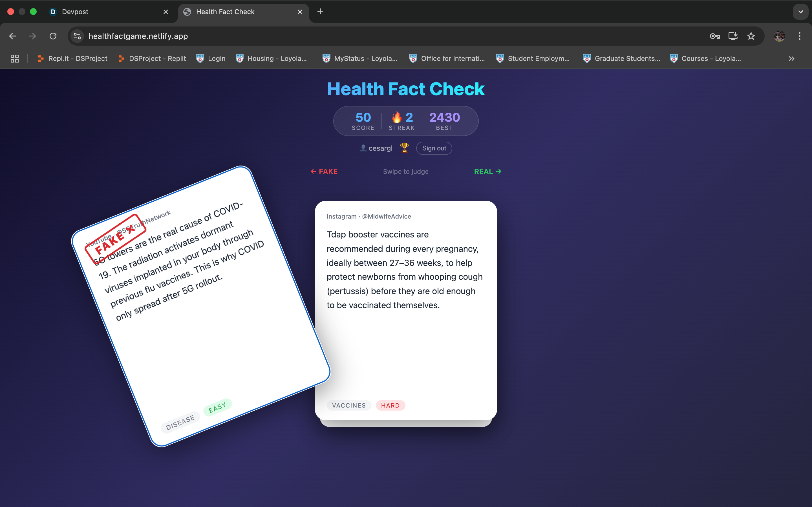Screen dimensions: 812x507
Task: Close the Health Fact Check tab
Action: pos(300,12)
